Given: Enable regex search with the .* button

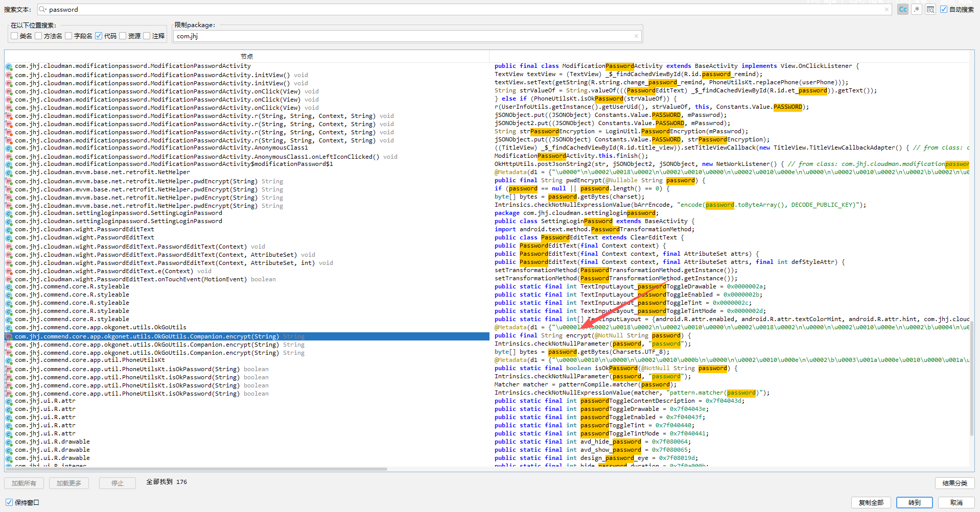Looking at the screenshot, I should (917, 10).
